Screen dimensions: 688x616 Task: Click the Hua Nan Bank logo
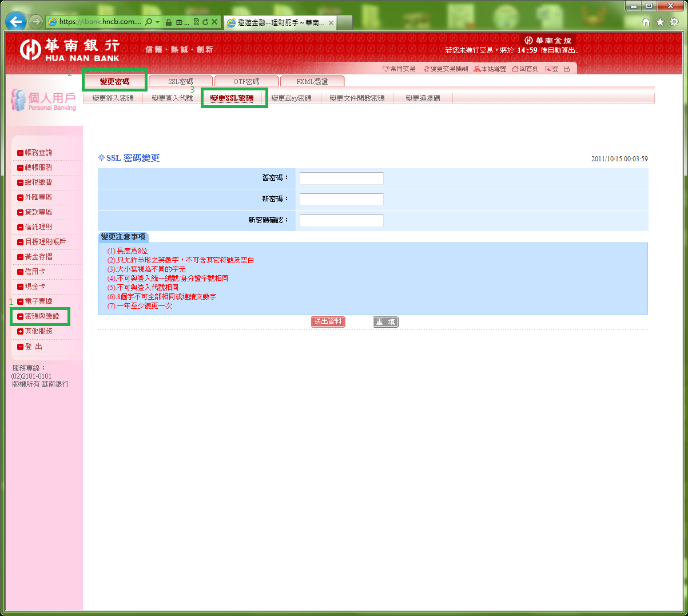pos(70,50)
